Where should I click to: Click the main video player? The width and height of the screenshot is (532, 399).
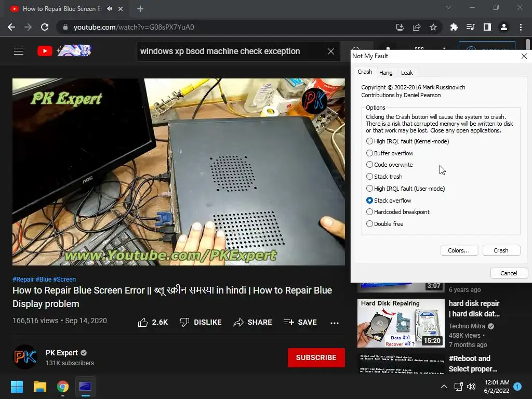pyautogui.click(x=179, y=172)
